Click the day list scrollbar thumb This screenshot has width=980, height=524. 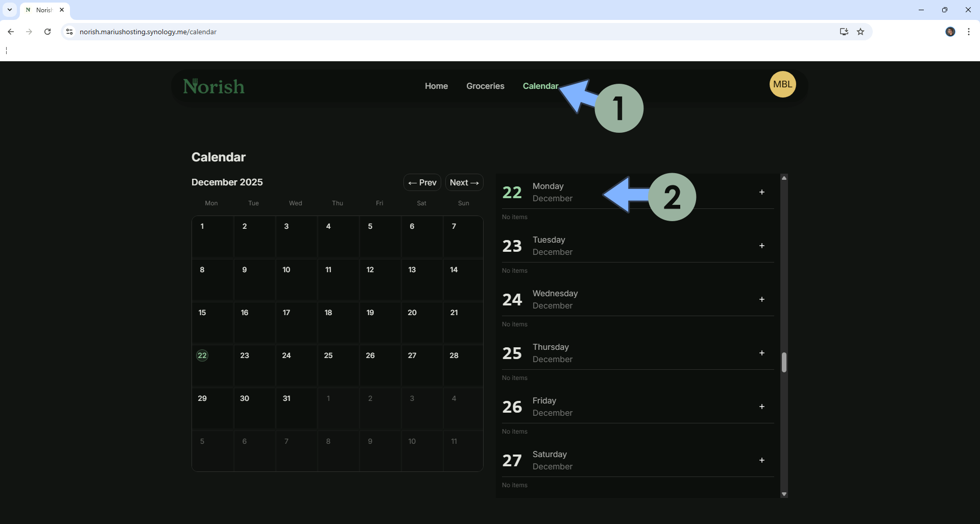[784, 362]
